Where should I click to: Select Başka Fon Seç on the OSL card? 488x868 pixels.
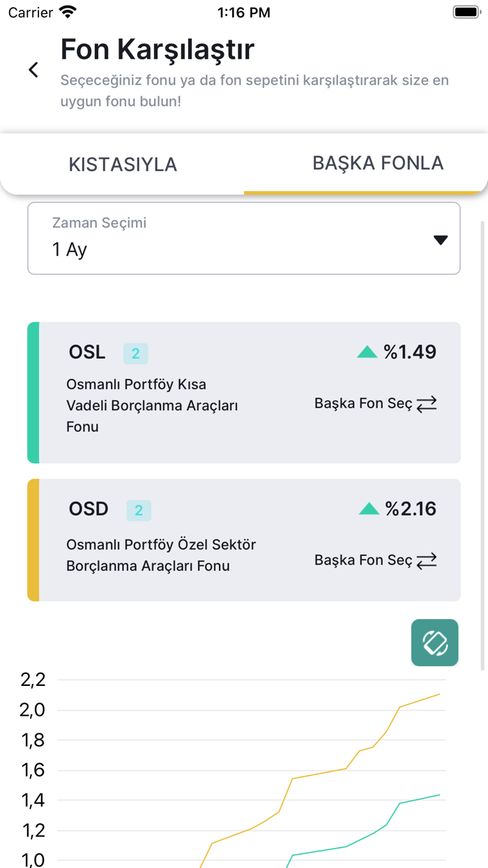[x=367, y=403]
